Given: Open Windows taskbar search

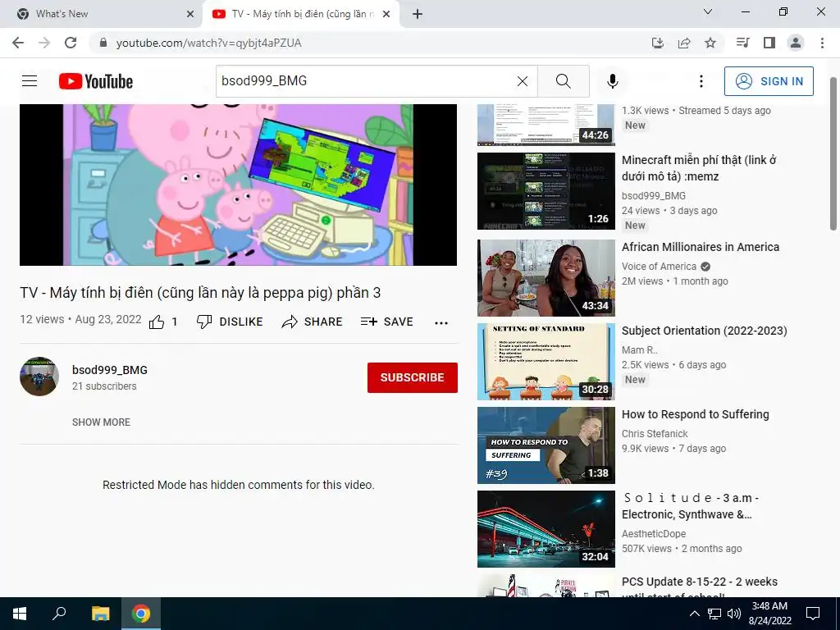Looking at the screenshot, I should pyautogui.click(x=59, y=614).
